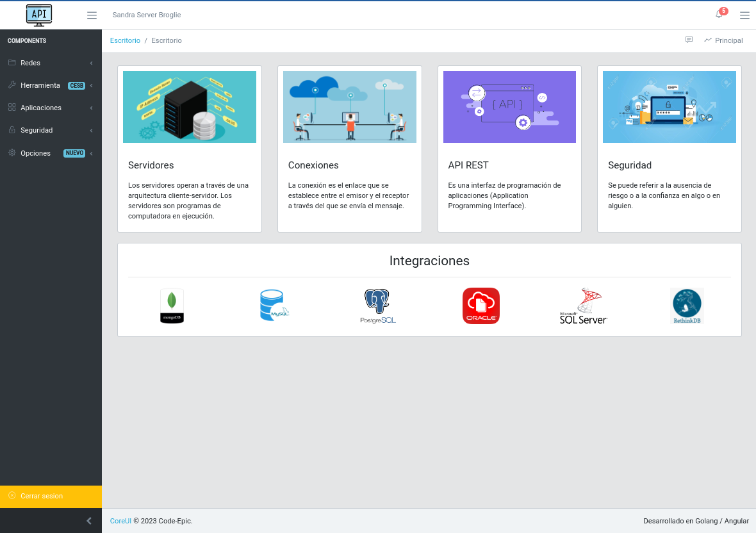The height and width of the screenshot is (533, 756).
Task: Click the CESB badge on Herramienta
Action: click(x=76, y=85)
